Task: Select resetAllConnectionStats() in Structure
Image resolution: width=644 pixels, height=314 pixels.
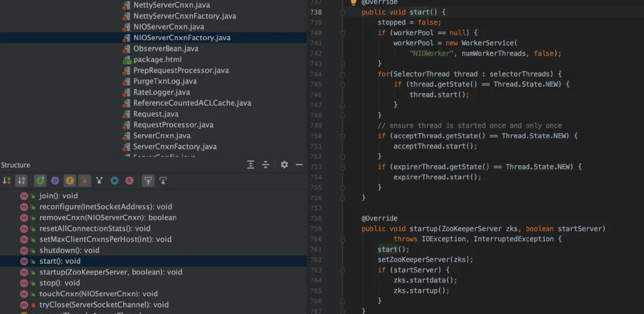Action: (95, 229)
